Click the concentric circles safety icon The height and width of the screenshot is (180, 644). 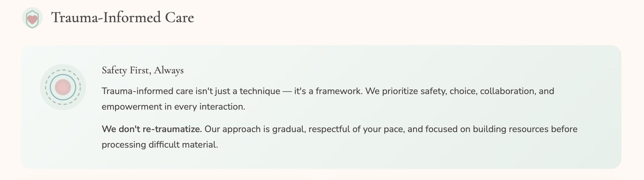point(63,87)
